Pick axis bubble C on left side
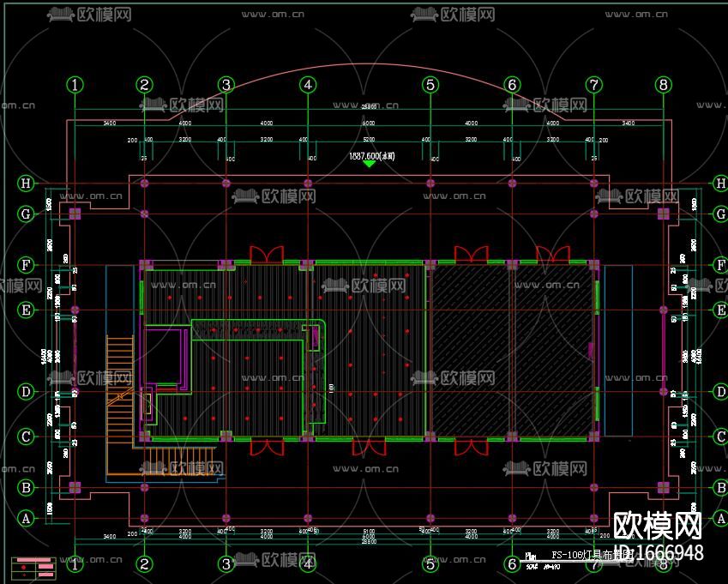 pyautogui.click(x=26, y=436)
